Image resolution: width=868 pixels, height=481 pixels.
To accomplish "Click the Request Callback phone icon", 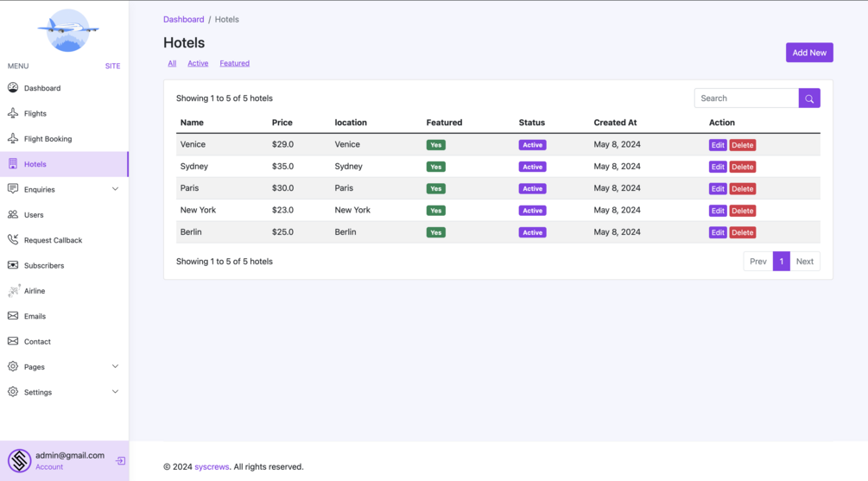I will (x=13, y=240).
